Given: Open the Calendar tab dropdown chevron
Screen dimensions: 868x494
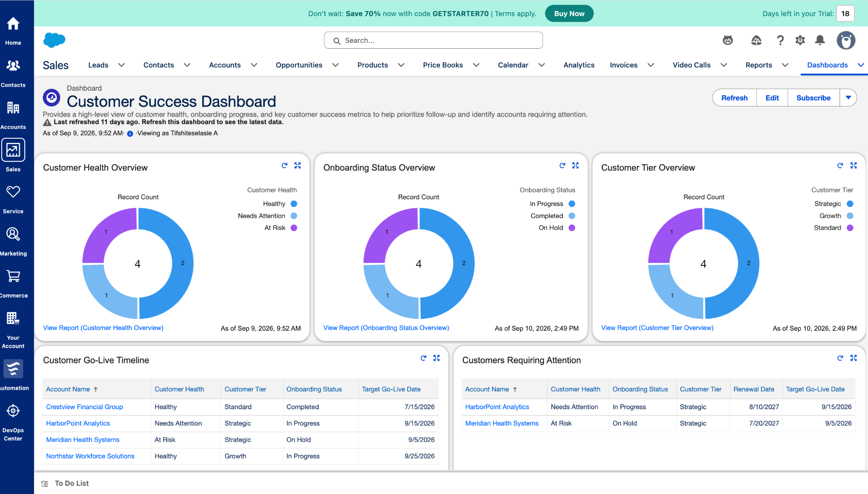Looking at the screenshot, I should tap(541, 65).
